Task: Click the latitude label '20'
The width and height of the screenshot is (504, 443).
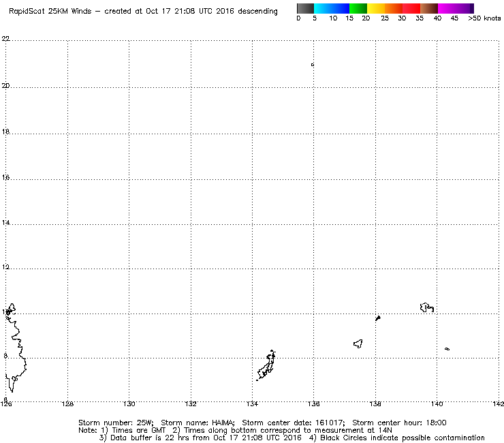Action: coord(5,86)
